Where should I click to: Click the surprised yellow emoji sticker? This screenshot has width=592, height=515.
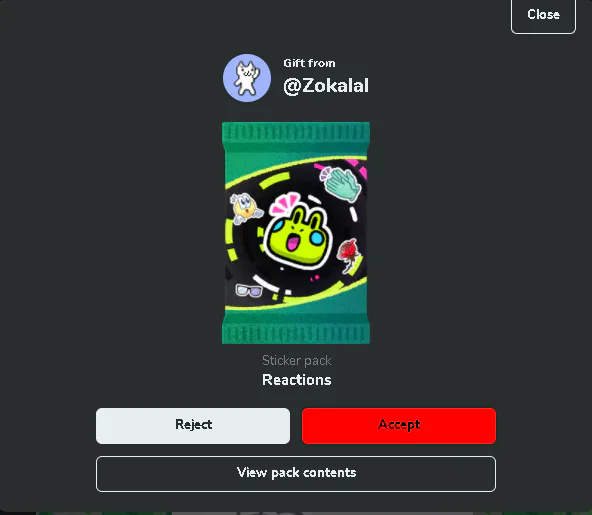(x=245, y=208)
